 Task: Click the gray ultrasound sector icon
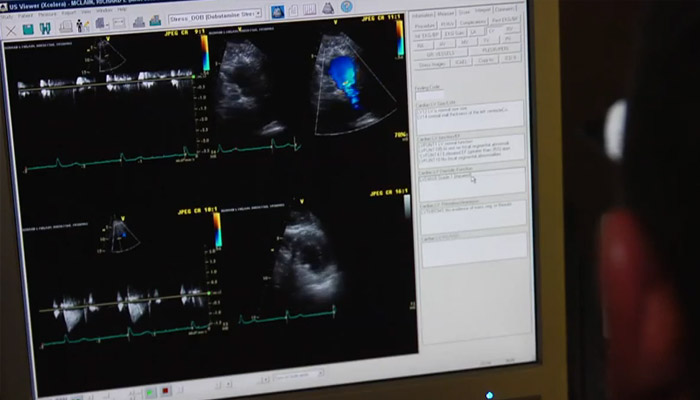point(328,8)
